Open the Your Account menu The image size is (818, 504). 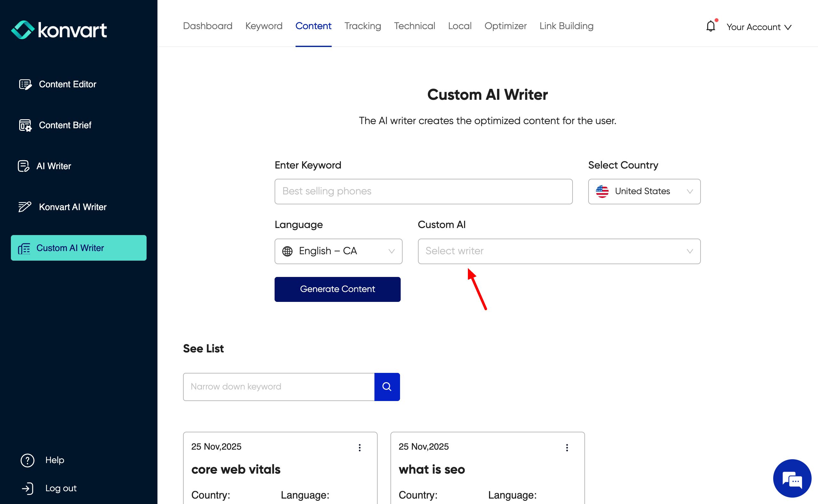[x=759, y=27]
